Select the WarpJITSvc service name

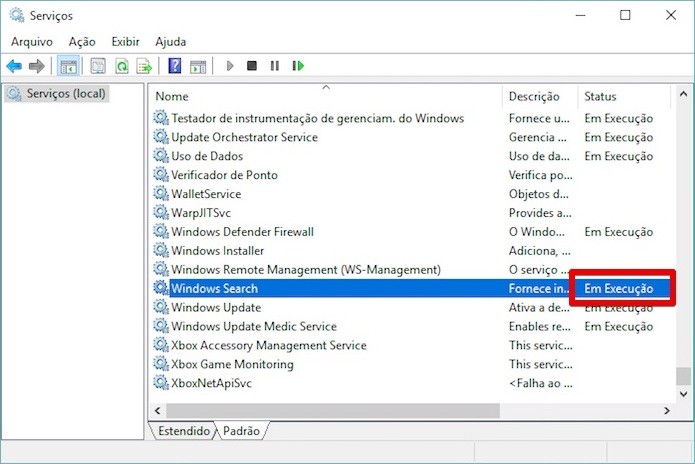click(x=201, y=213)
